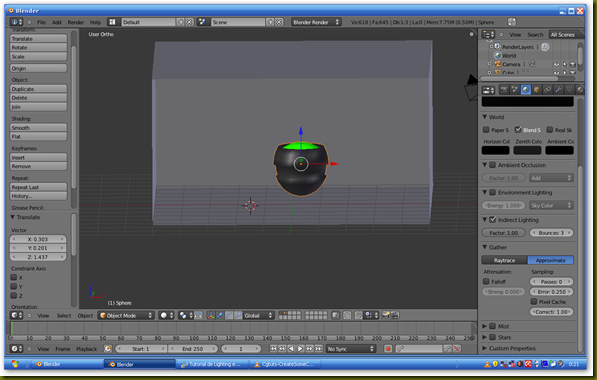Screen dimensions: 597x380
Task: Switch Gather method to Raytrace
Action: point(504,260)
